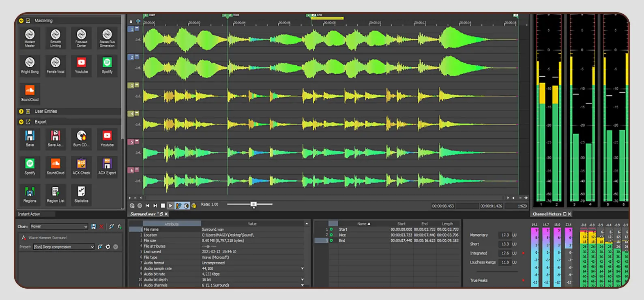This screenshot has width=644, height=300.
Task: Sort regions by the Name column header
Action: click(x=364, y=224)
